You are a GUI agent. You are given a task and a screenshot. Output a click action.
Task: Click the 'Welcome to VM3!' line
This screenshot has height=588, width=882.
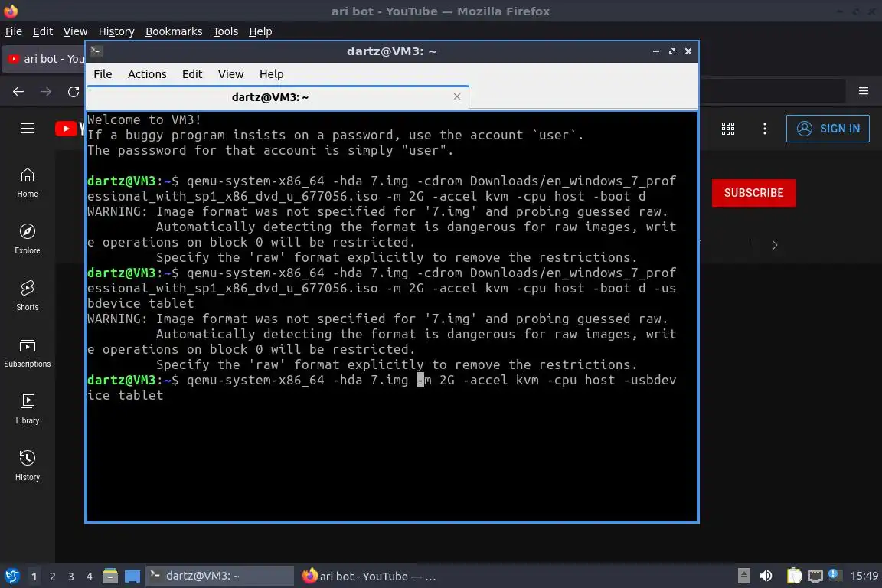click(144, 119)
